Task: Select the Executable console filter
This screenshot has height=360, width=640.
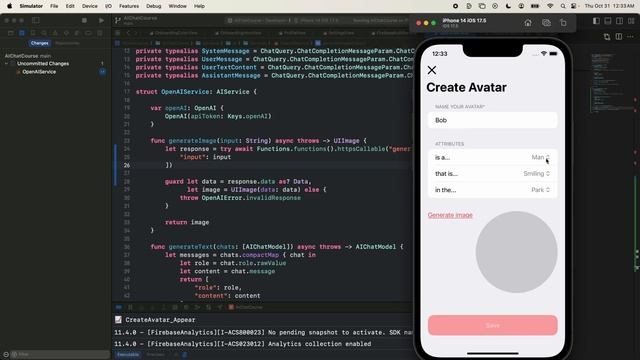Action: [x=128, y=355]
